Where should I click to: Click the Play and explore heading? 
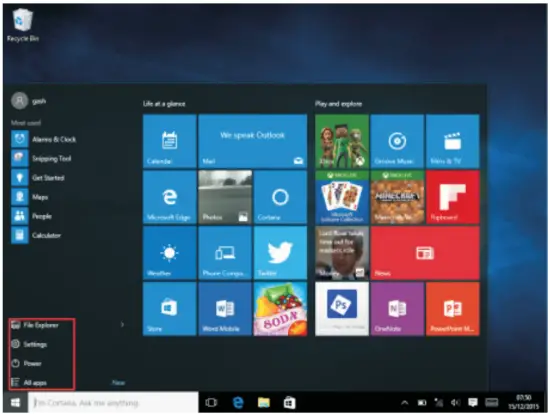click(x=338, y=104)
